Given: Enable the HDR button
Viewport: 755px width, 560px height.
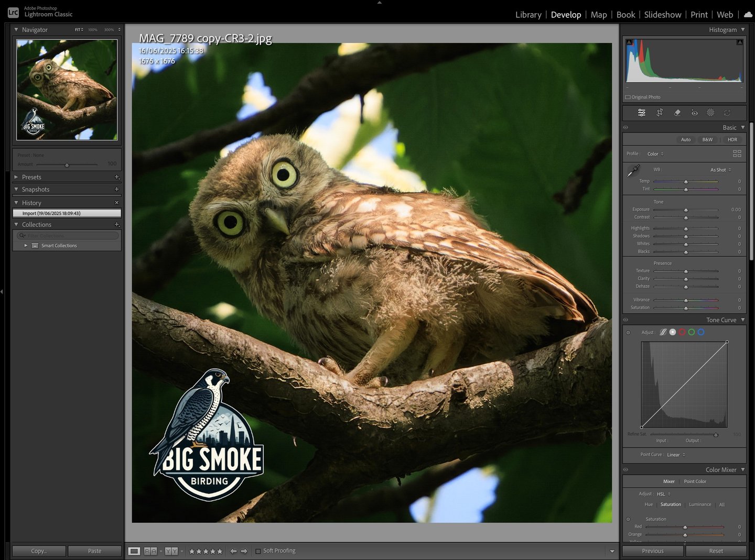Looking at the screenshot, I should pos(732,140).
